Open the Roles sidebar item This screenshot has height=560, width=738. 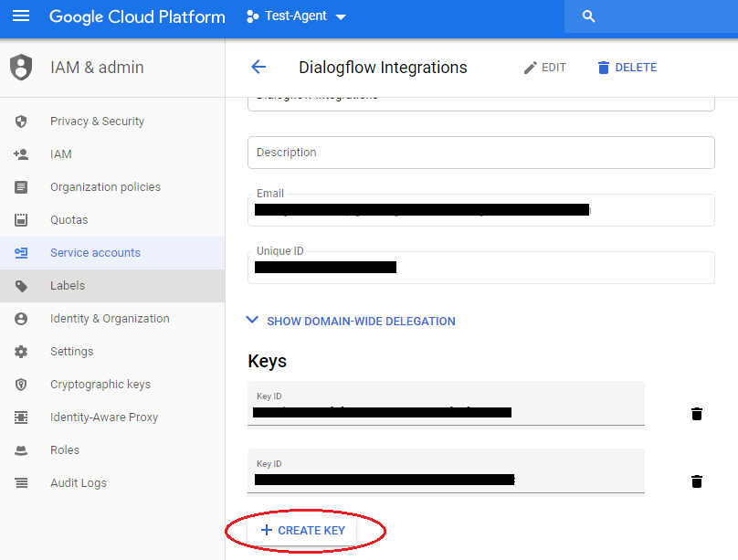click(65, 450)
